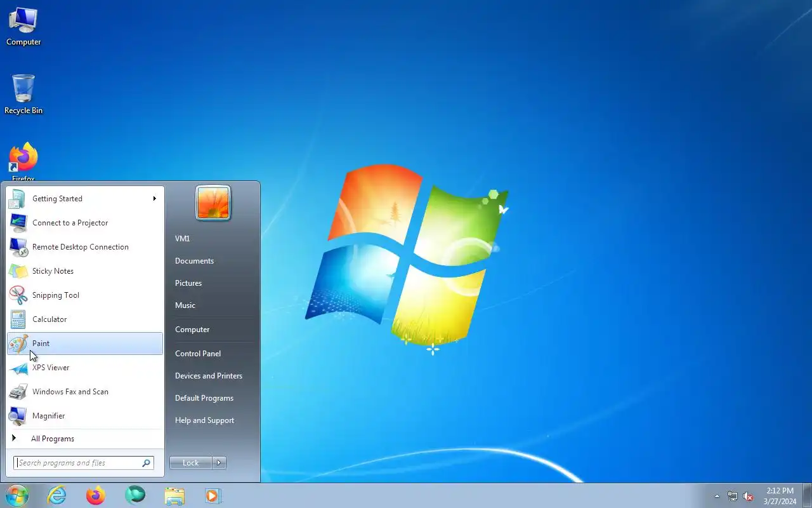The image size is (812, 508).
Task: Open Computer in Start menu right pane
Action: 192,330
